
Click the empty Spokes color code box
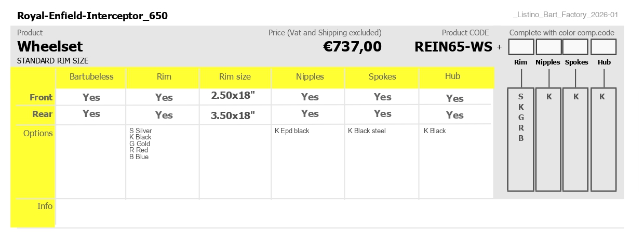pos(575,47)
